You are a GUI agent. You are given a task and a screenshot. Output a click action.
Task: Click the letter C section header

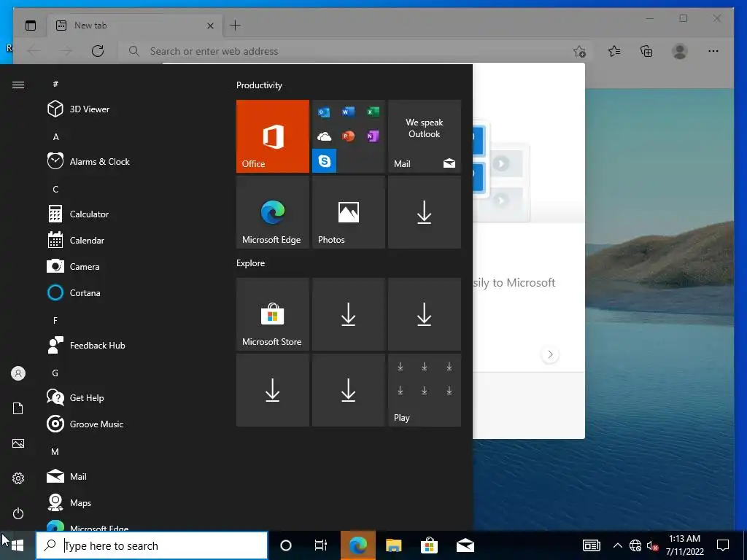(55, 190)
